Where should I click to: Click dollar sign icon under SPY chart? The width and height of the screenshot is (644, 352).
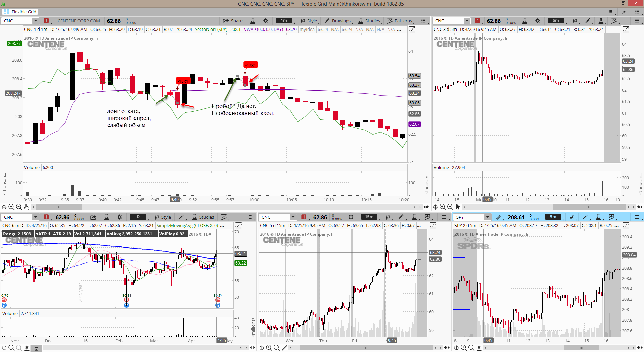click(479, 348)
